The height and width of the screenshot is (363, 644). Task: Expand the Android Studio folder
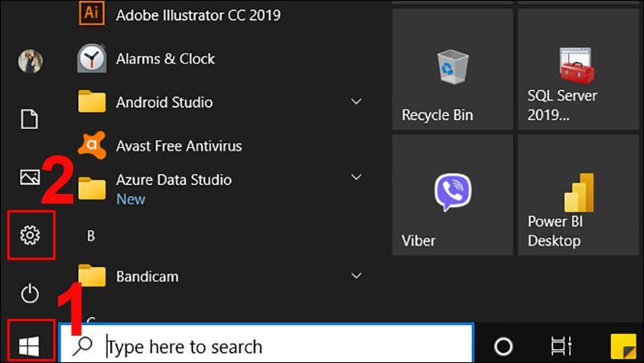356,101
